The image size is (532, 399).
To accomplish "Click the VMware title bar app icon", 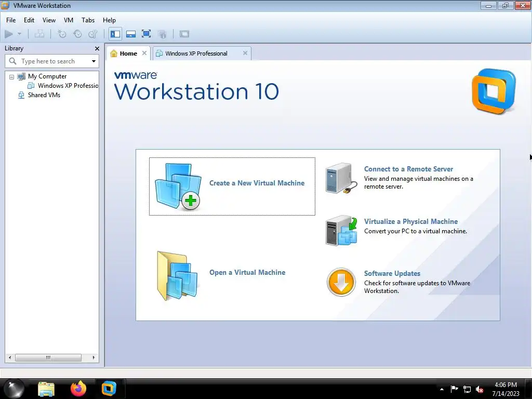I will tap(5, 5).
